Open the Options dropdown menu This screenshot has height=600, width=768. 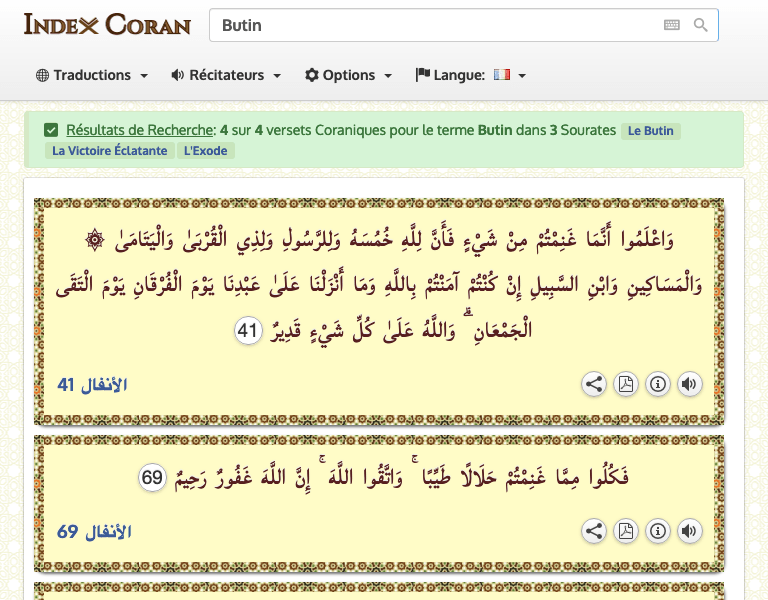pos(348,75)
